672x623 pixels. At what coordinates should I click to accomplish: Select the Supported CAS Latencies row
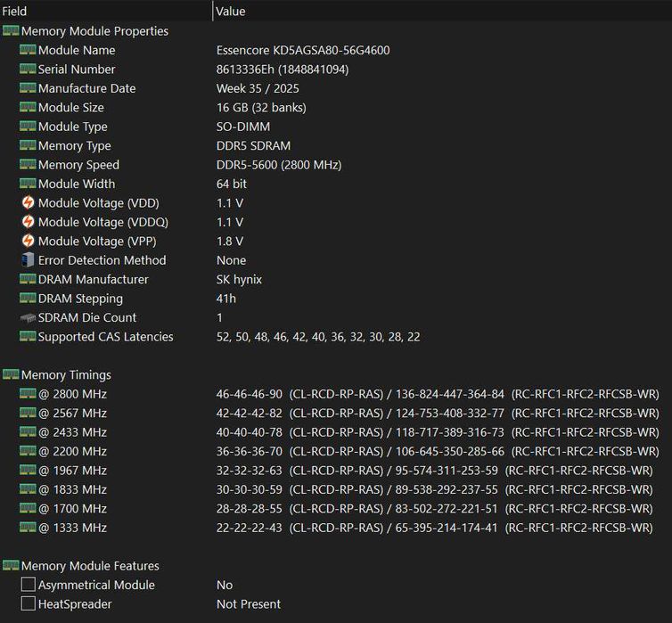[105, 337]
